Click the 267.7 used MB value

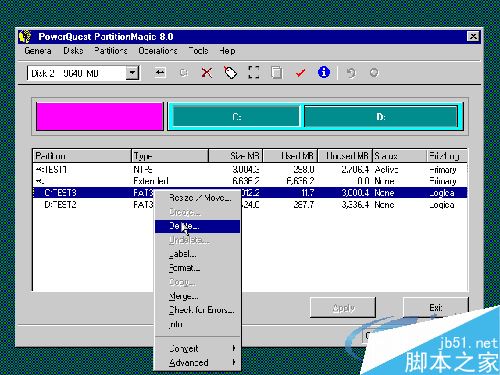click(304, 204)
